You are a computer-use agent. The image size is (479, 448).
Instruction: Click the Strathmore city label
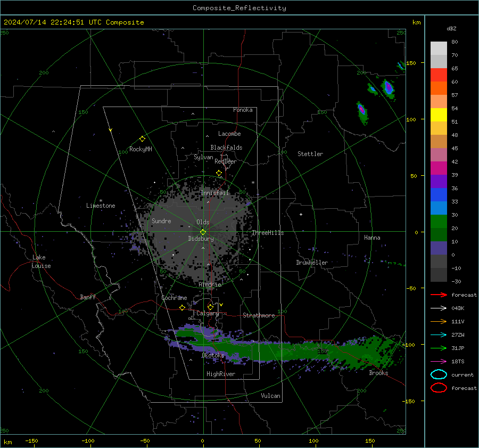259,315
